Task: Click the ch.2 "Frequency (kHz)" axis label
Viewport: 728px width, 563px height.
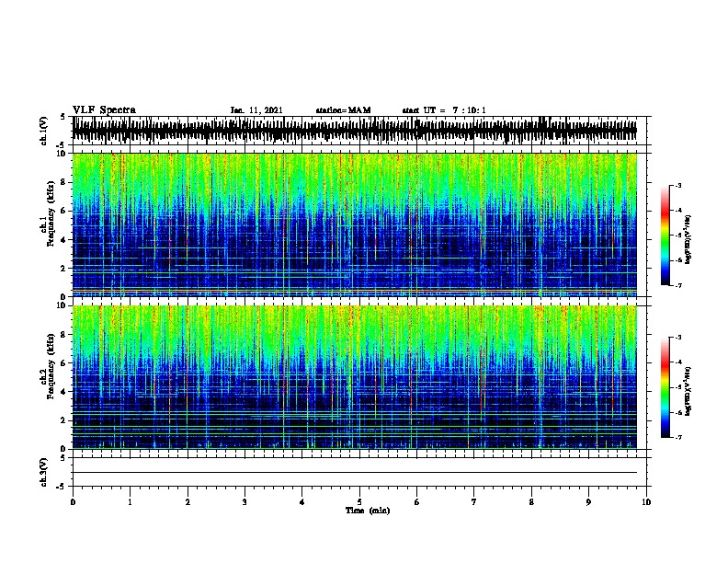Action: 51,366
